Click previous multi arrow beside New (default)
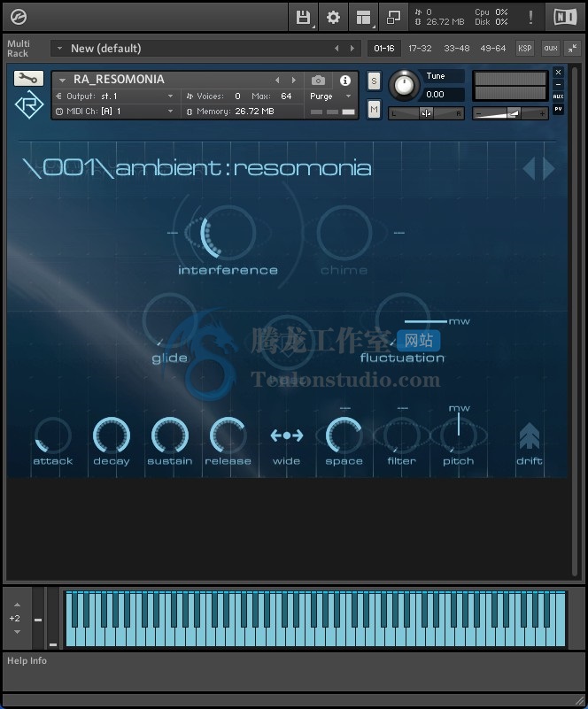Viewport: 588px width, 709px height. (x=337, y=48)
